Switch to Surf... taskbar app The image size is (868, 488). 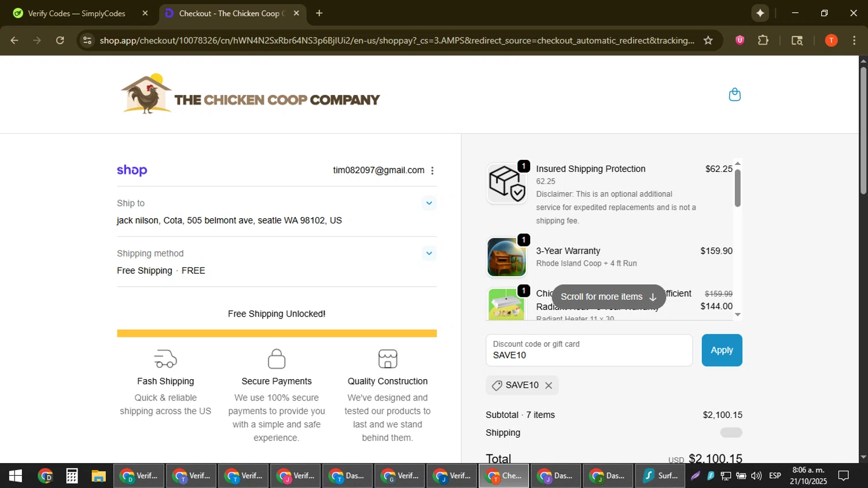point(660,476)
